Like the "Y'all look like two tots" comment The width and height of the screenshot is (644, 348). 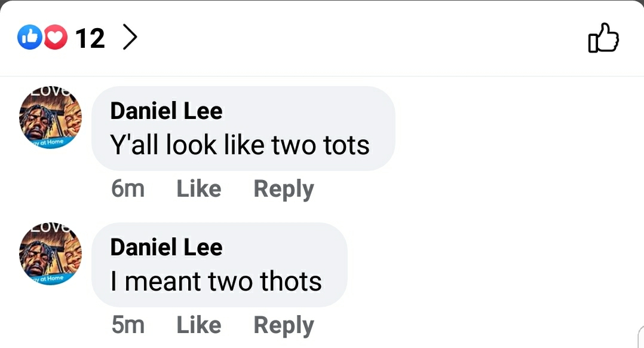199,188
